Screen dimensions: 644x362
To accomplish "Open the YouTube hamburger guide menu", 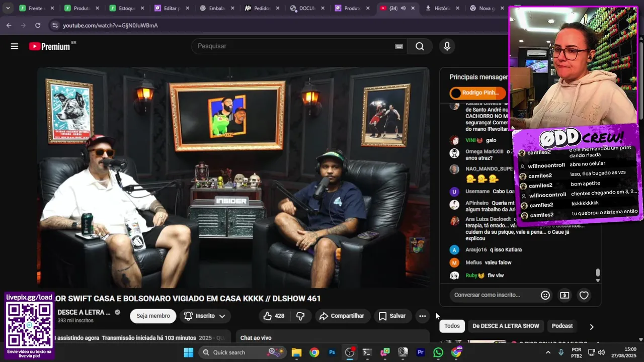I will tap(15, 46).
